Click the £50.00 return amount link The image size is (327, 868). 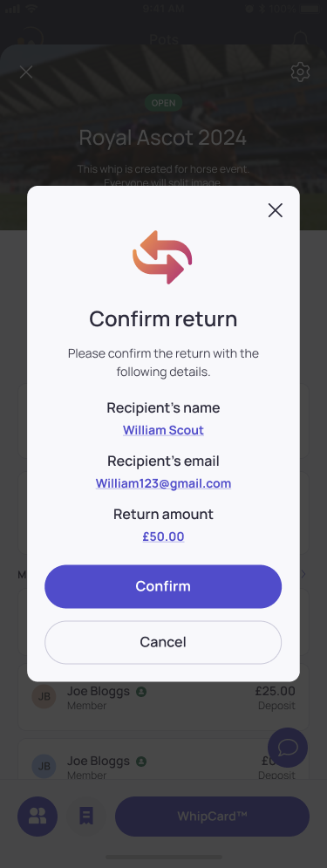pyautogui.click(x=163, y=537)
